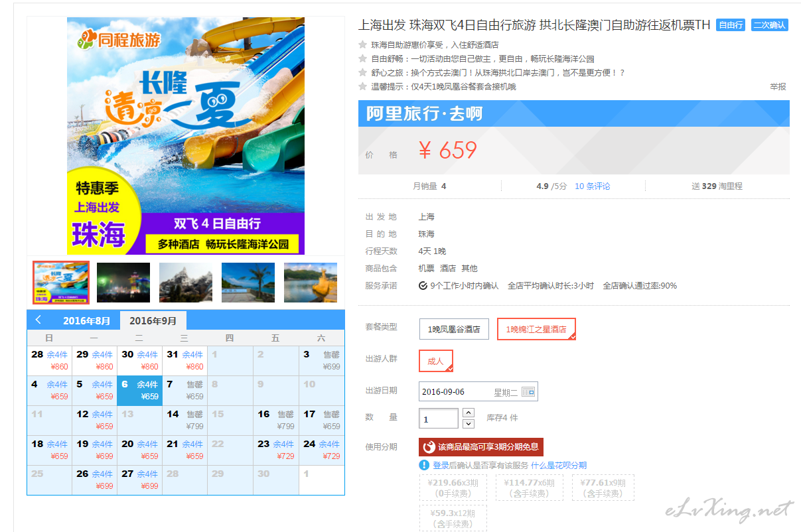Select date 16 marked 售罄
The width and height of the screenshot is (801, 532).
tap(277, 421)
